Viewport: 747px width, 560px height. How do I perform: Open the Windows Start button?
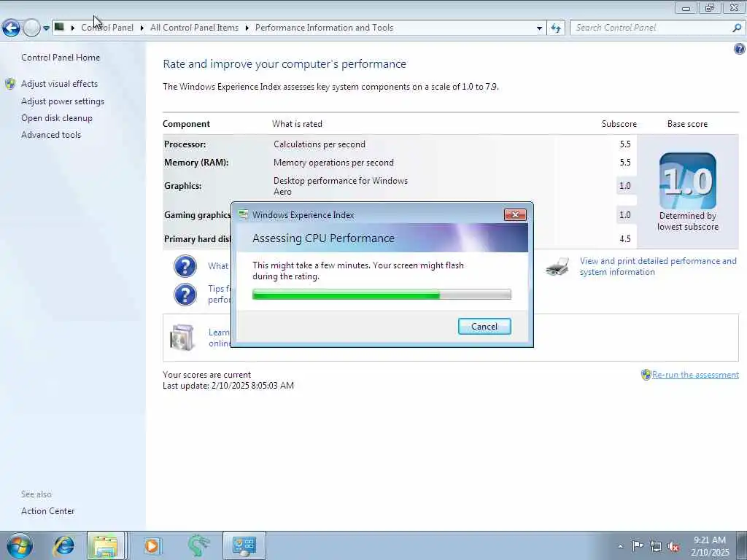click(19, 545)
